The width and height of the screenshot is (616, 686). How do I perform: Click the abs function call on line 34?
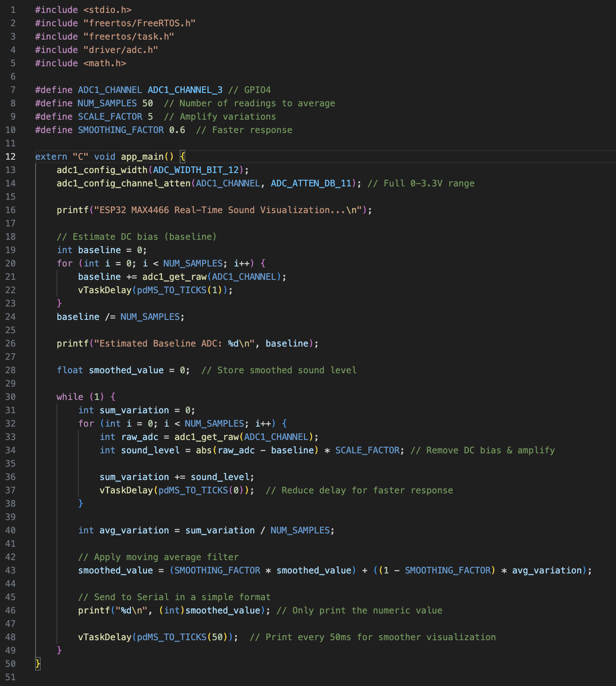pyautogui.click(x=203, y=450)
